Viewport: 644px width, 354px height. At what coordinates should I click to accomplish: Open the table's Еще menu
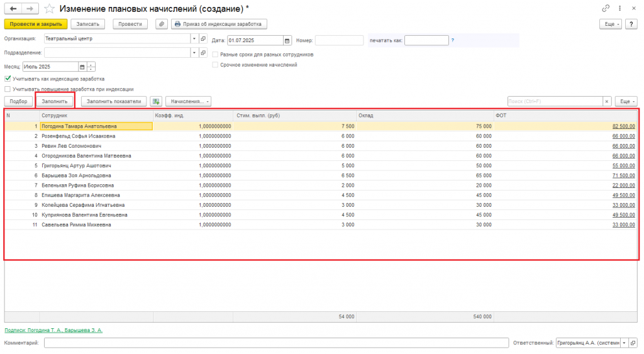click(626, 101)
